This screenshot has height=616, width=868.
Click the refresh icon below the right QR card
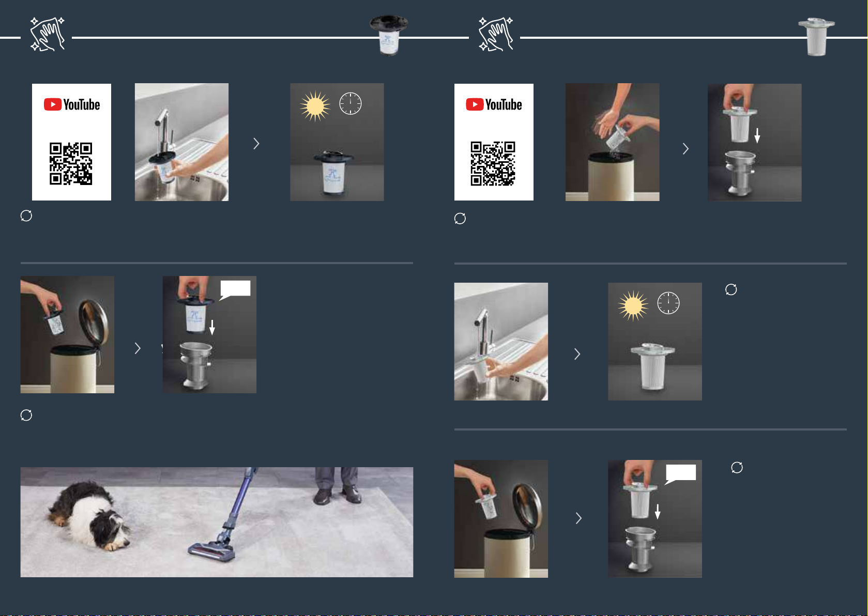tap(460, 219)
